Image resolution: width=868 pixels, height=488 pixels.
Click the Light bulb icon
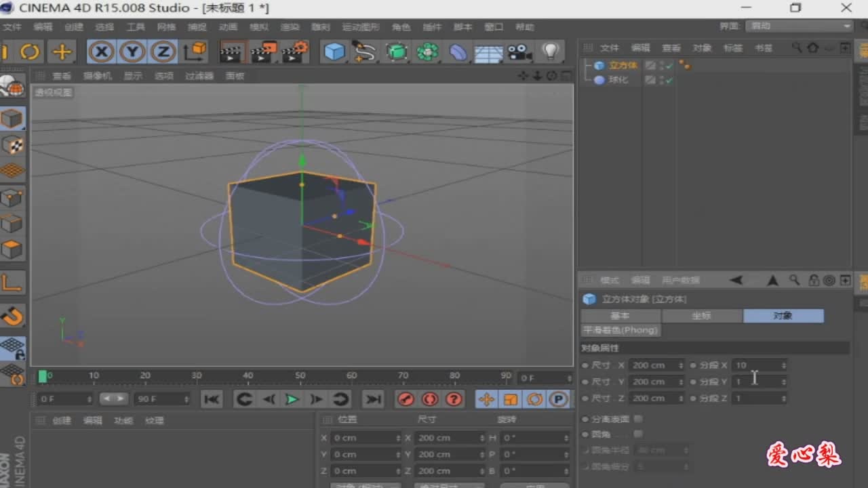(x=550, y=52)
